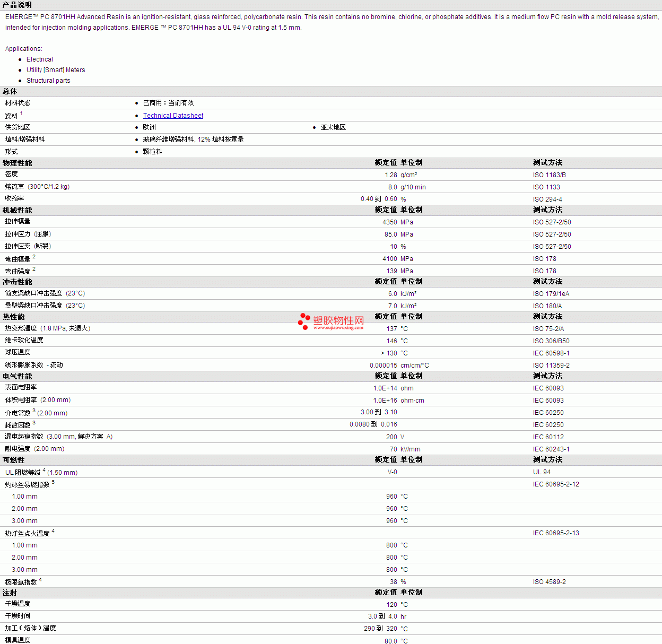
Task: Select the 拉伸应变 (断裂) label
Action: [28, 246]
